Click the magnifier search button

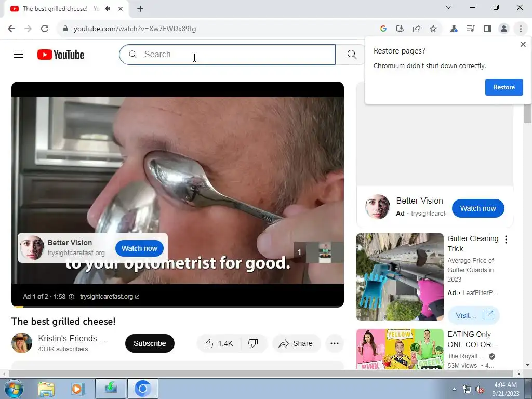tap(352, 54)
